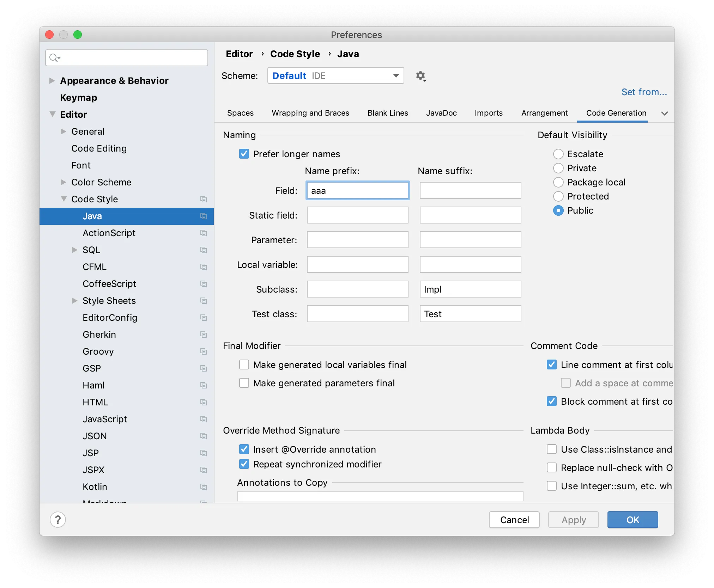Click the Subclass name suffix field
Screen dimensions: 714x588
[x=470, y=289]
